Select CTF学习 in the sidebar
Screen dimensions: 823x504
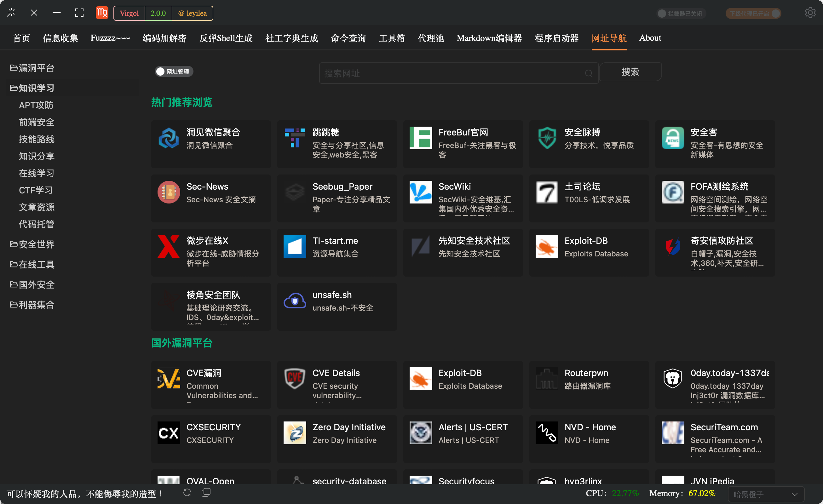click(x=36, y=190)
